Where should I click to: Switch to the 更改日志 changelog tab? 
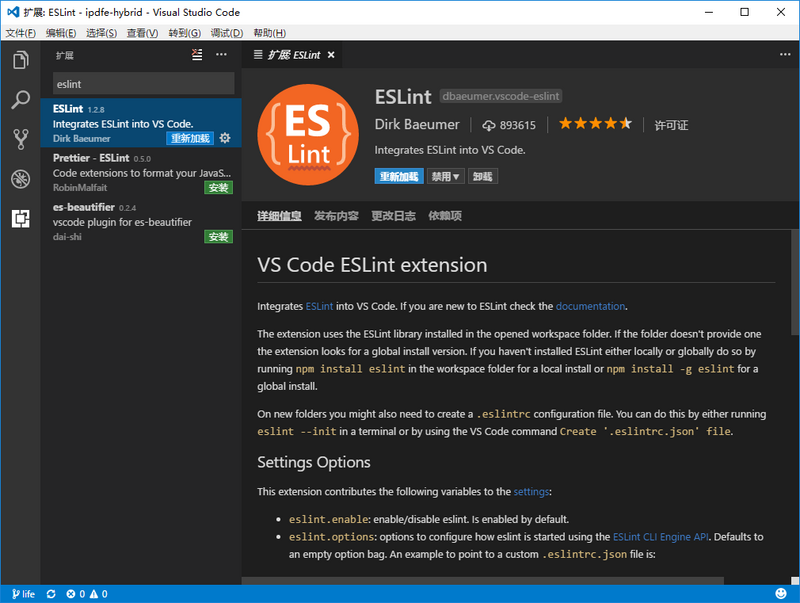click(x=393, y=216)
